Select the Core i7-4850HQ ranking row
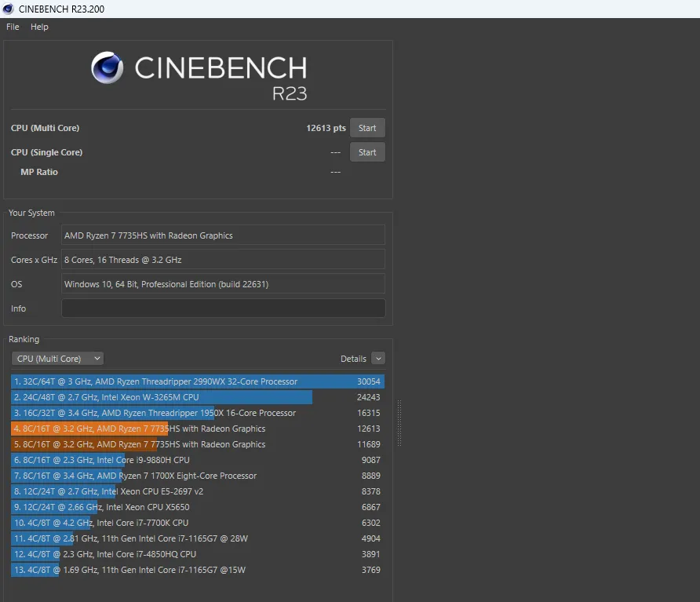 pyautogui.click(x=197, y=554)
